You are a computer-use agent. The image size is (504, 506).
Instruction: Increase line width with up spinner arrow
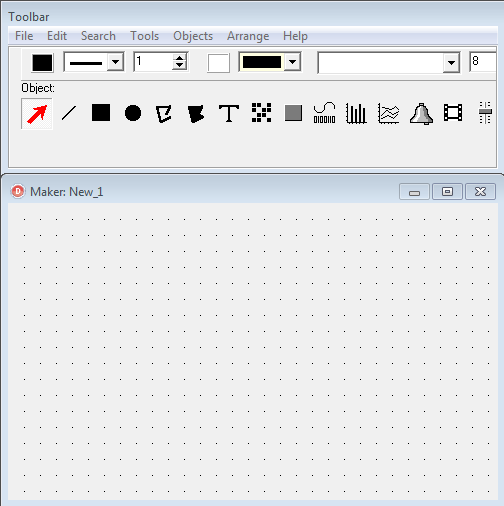point(180,58)
